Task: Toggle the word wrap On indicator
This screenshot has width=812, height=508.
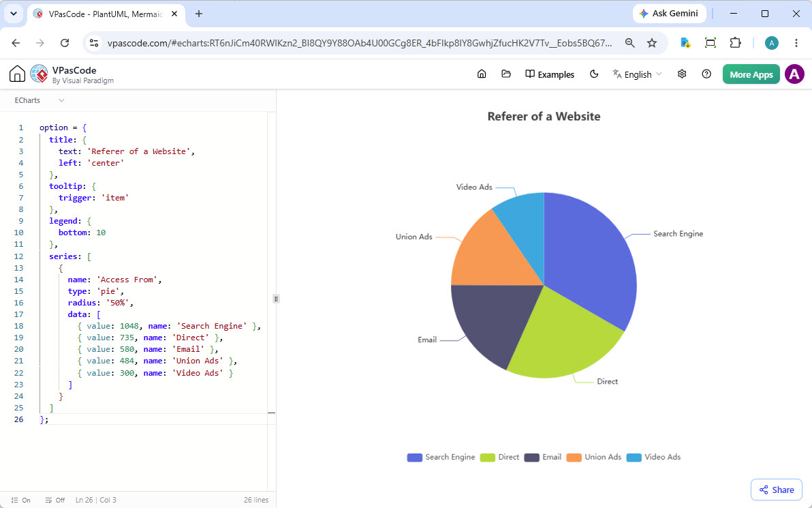Action: coord(20,500)
